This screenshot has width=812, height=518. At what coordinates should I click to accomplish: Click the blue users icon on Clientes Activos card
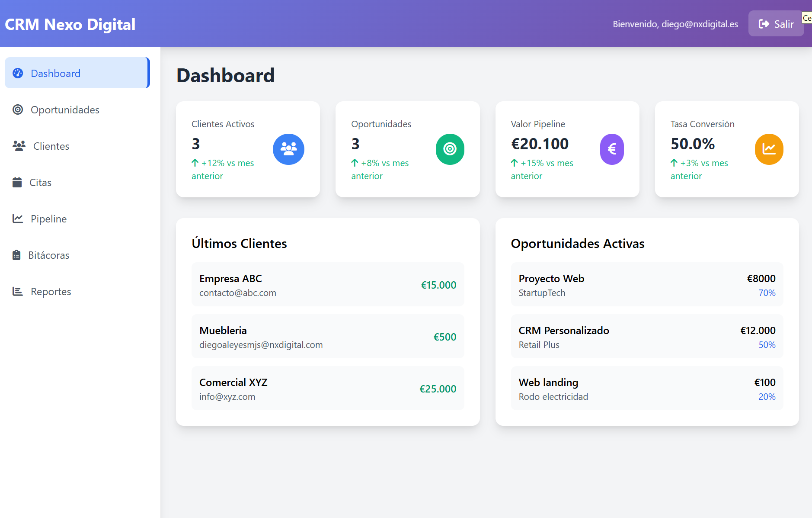point(288,149)
